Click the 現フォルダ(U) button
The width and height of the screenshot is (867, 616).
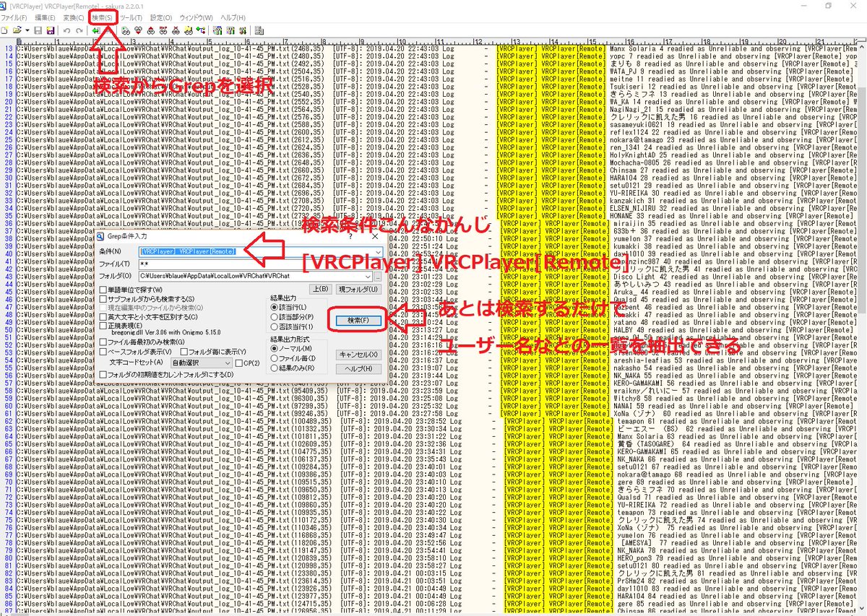pos(358,289)
